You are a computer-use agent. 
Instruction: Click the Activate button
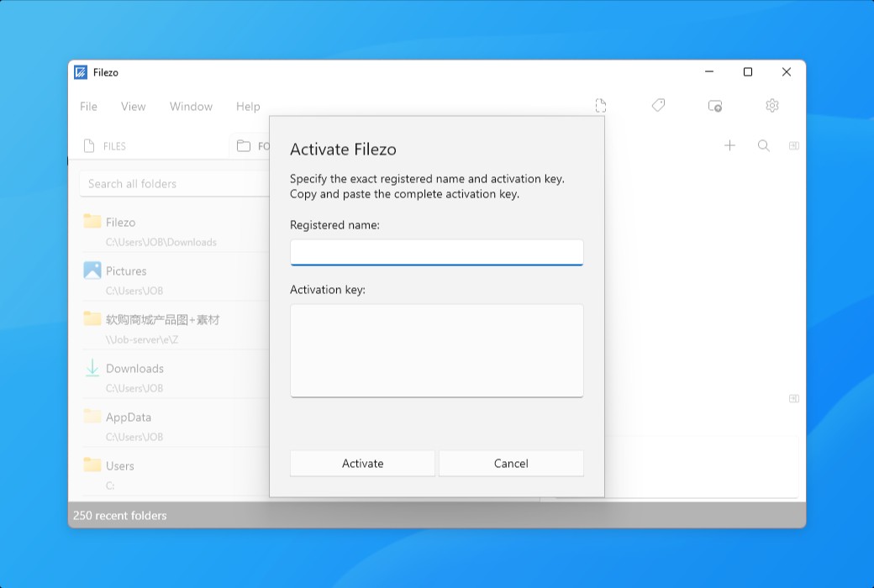coord(362,463)
